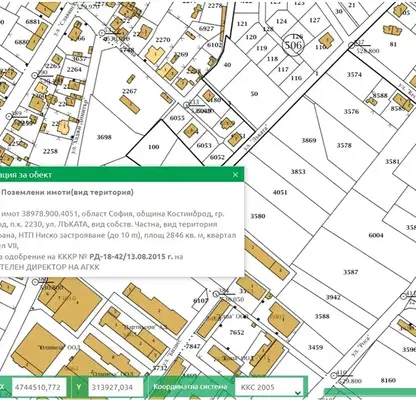Viewport: 416px width, 400px height.
Task: Close the object information popup
Action: point(236,175)
